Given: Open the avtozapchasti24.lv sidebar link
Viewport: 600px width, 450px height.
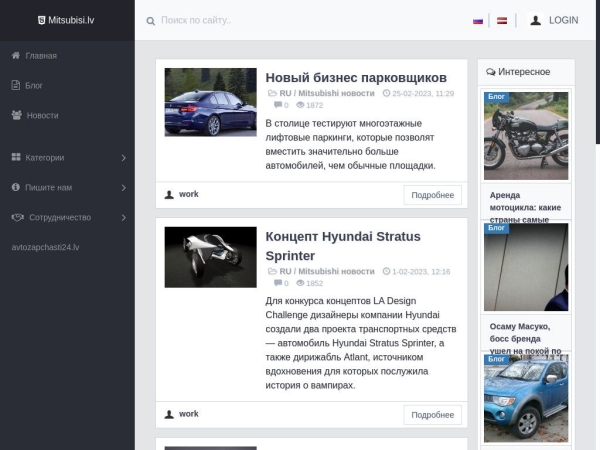Looking at the screenshot, I should (45, 247).
